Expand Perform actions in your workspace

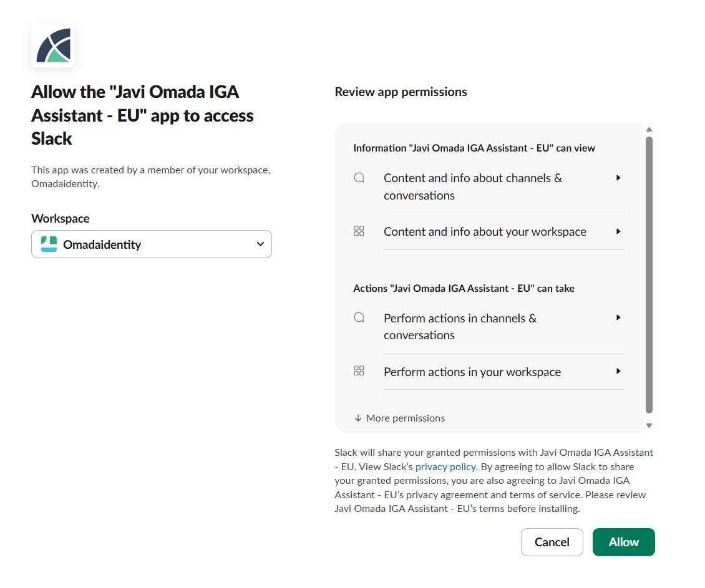618,370
